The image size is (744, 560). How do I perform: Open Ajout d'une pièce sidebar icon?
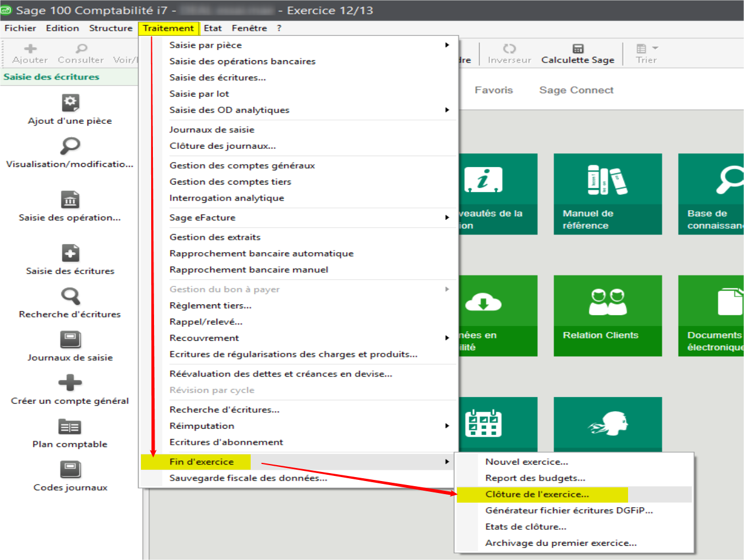coord(70,103)
